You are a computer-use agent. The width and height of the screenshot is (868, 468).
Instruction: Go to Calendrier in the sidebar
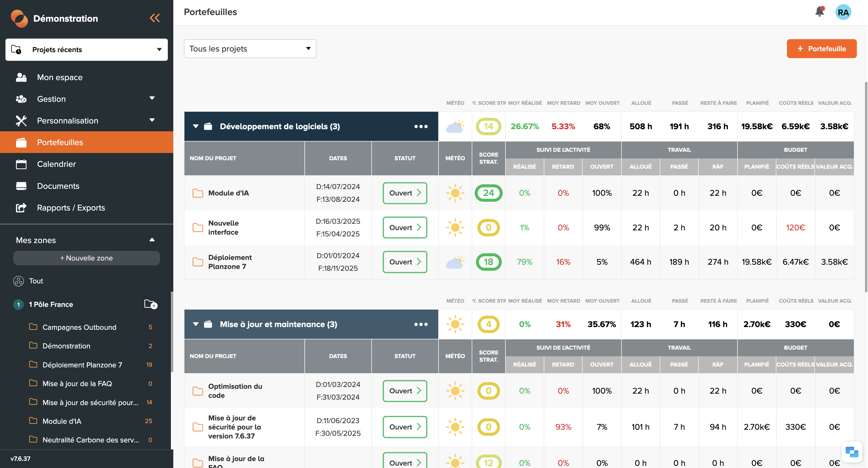56,164
